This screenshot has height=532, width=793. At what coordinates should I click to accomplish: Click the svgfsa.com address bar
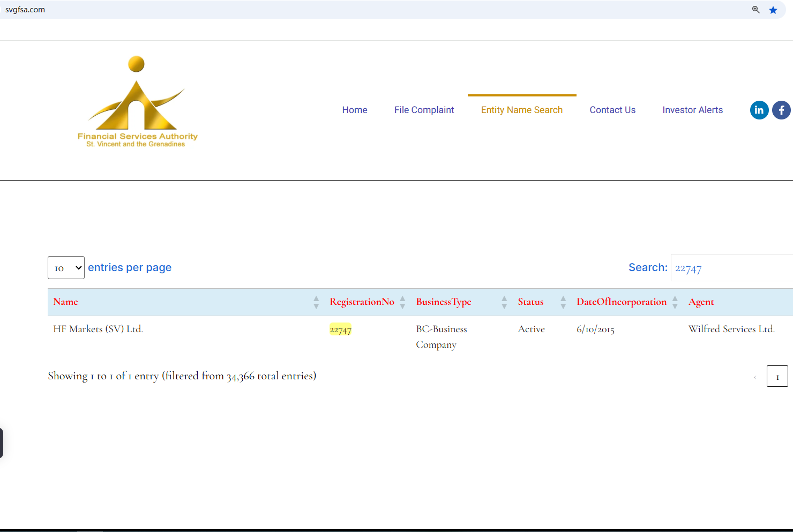[321, 10]
